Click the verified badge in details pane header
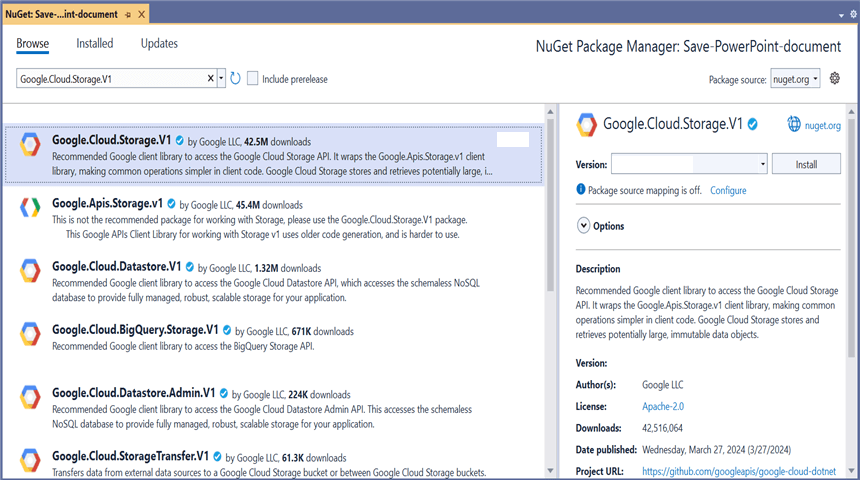The width and height of the screenshot is (860, 480). click(x=753, y=125)
